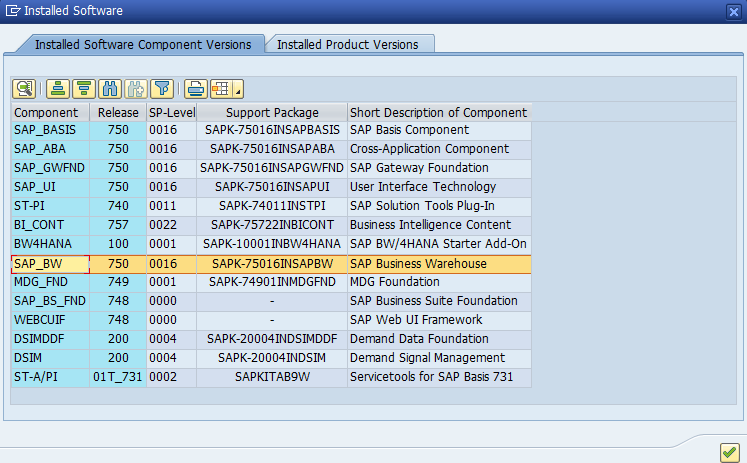
Task: Select the Release column header
Action: [118, 112]
